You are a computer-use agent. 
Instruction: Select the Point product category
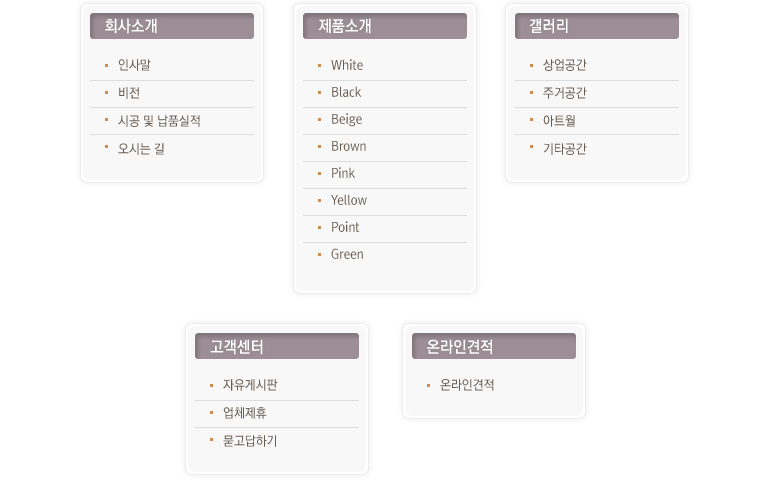345,227
